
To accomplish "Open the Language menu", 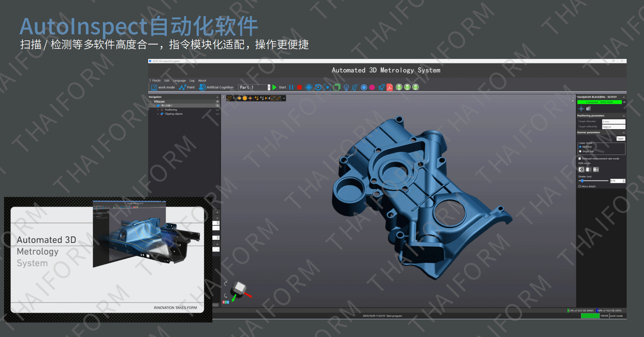I will pyautogui.click(x=179, y=81).
